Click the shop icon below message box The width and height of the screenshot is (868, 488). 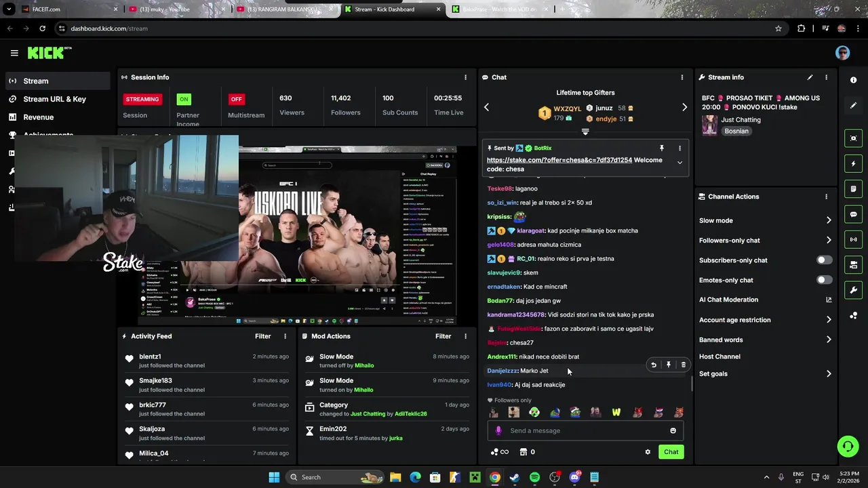[524, 452]
